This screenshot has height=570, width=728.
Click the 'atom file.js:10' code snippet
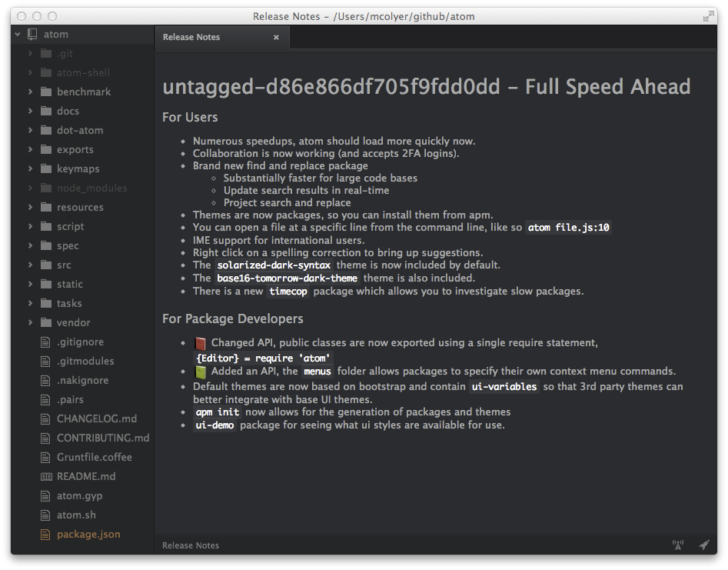[568, 228]
